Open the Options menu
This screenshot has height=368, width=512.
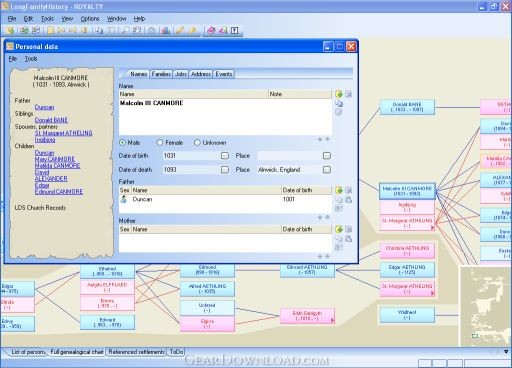pyautogui.click(x=90, y=19)
